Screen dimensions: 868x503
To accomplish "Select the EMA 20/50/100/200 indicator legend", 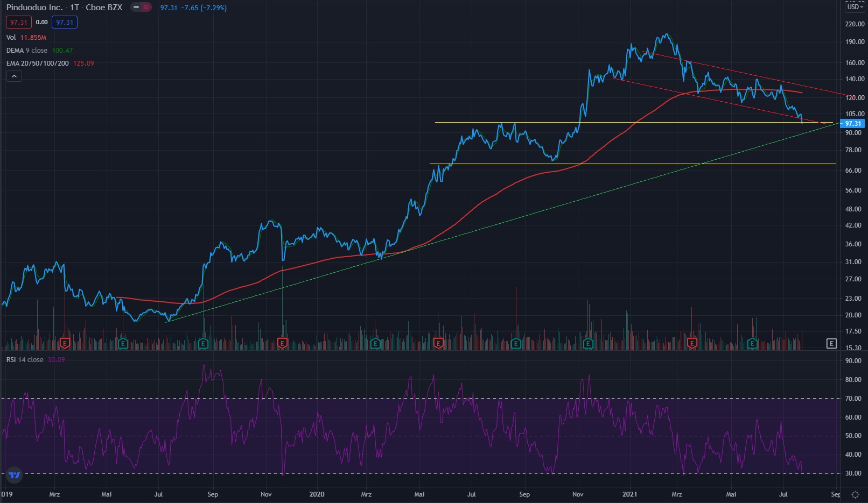I will click(38, 63).
